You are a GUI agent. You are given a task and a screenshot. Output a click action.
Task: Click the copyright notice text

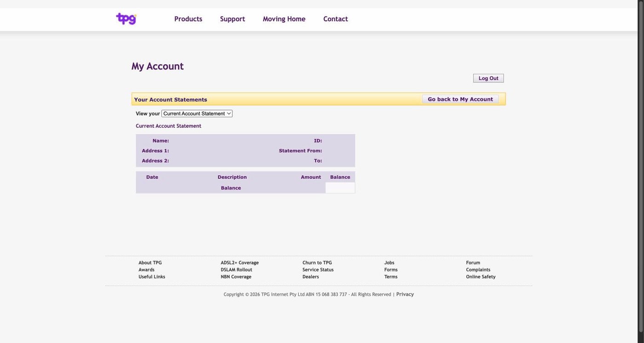[307, 294]
